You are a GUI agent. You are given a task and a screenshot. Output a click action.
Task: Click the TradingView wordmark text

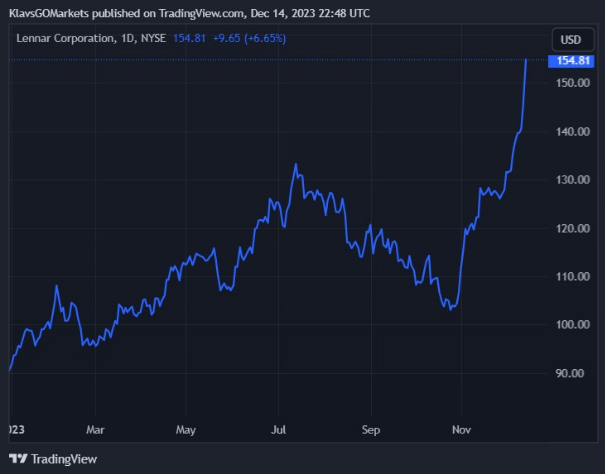(x=64, y=459)
